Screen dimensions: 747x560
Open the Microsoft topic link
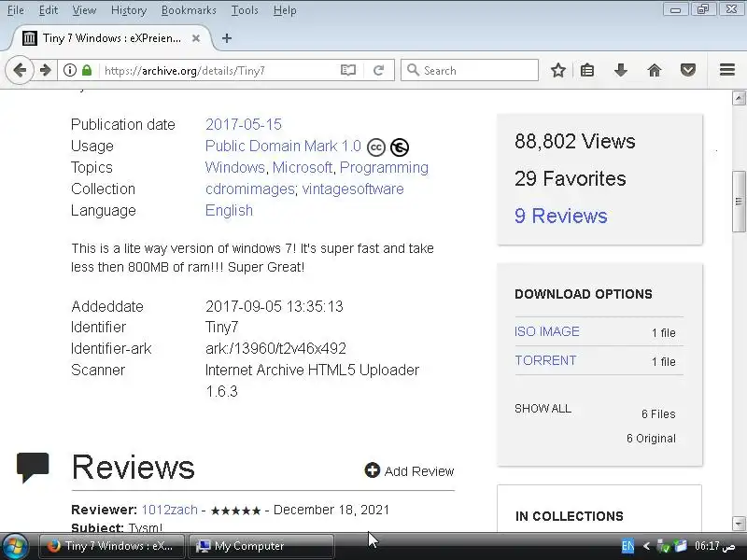tap(302, 167)
